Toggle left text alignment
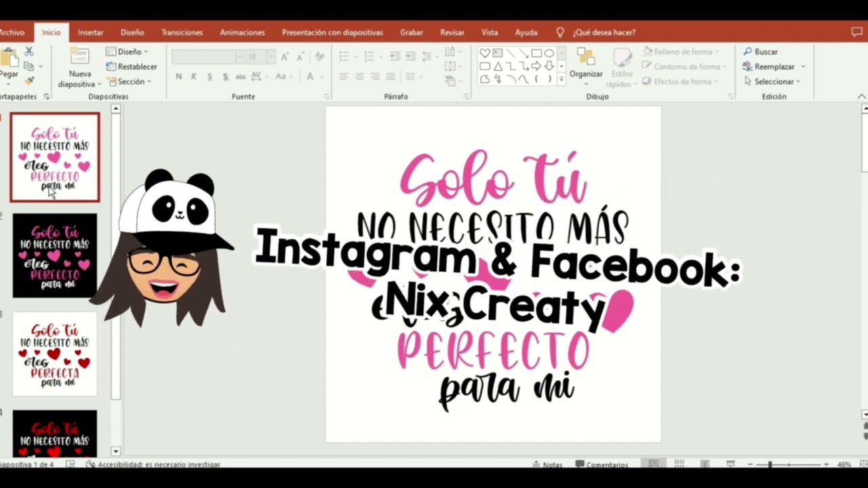This screenshot has width=868, height=488. (x=344, y=77)
